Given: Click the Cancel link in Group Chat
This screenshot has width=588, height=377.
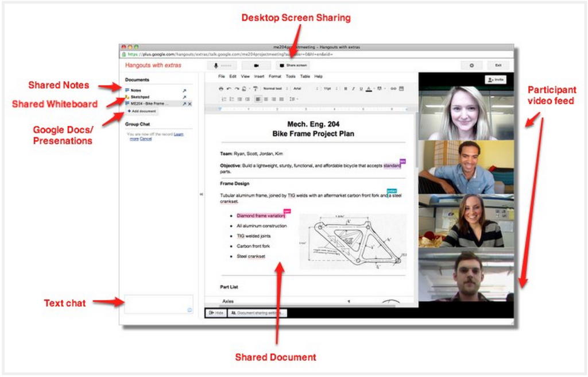Looking at the screenshot, I should point(146,139).
